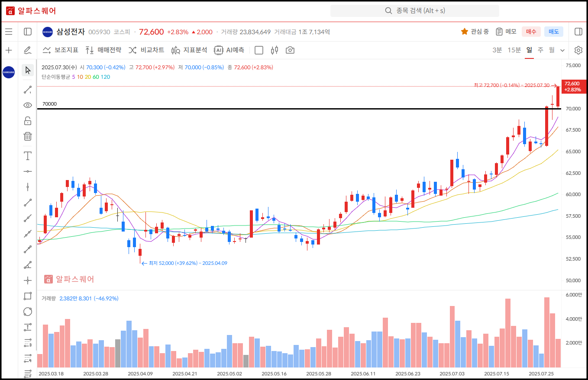Open 보조지표 indicators menu
The image size is (588, 380).
point(60,50)
